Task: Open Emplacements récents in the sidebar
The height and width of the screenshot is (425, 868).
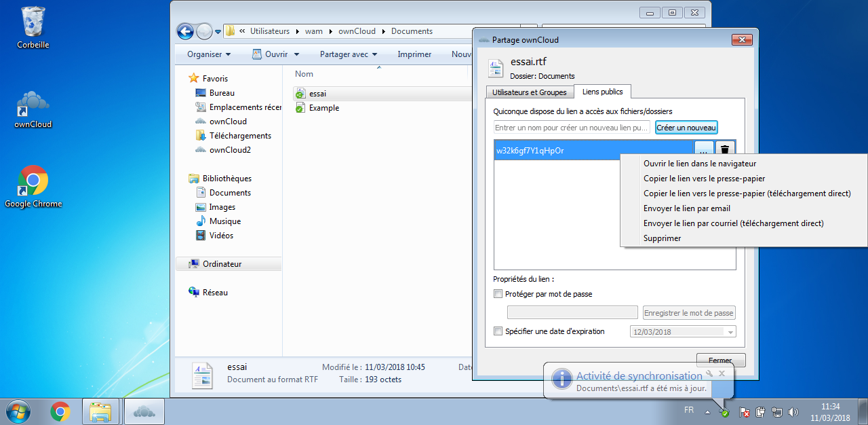Action: pos(238,107)
